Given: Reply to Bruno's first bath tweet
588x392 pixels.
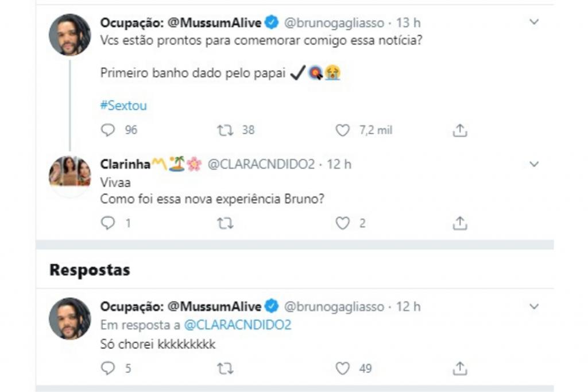Looking at the screenshot, I should (x=108, y=130).
